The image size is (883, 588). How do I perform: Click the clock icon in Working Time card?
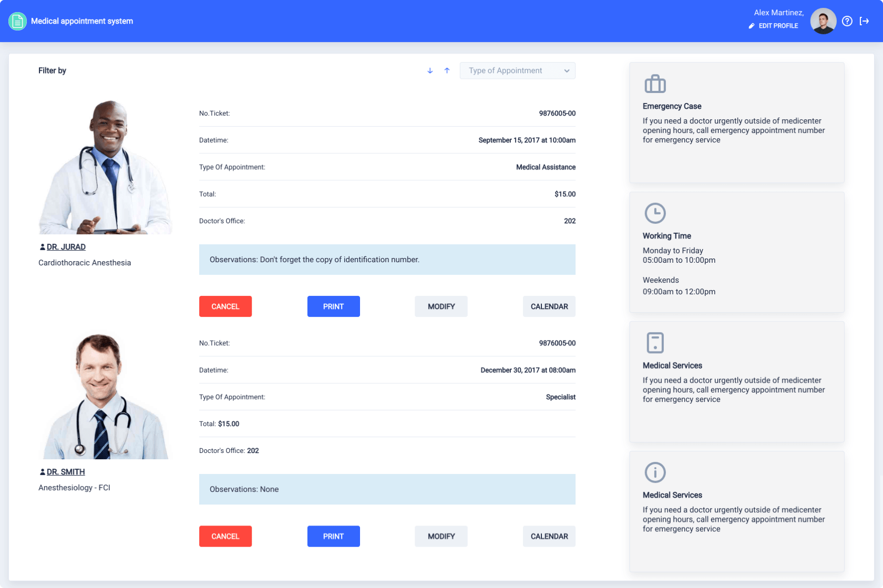tap(655, 213)
